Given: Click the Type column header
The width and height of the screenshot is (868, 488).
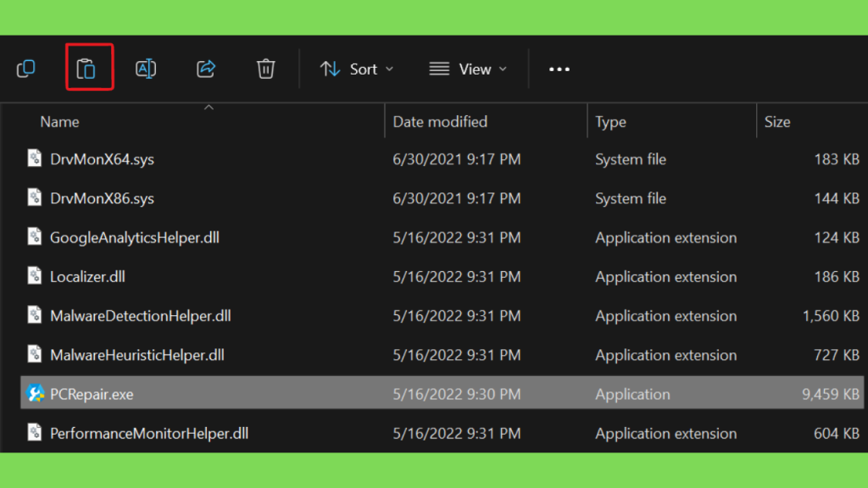Looking at the screenshot, I should [610, 122].
